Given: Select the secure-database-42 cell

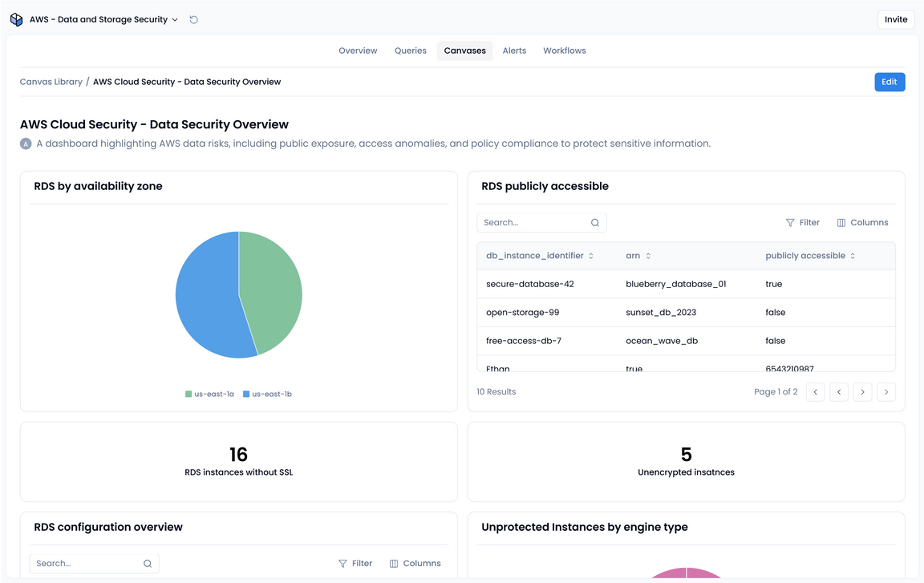Looking at the screenshot, I should coord(529,284).
